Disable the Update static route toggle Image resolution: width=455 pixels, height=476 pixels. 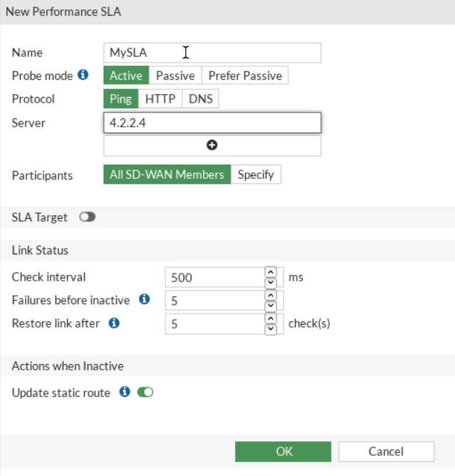[x=145, y=392]
